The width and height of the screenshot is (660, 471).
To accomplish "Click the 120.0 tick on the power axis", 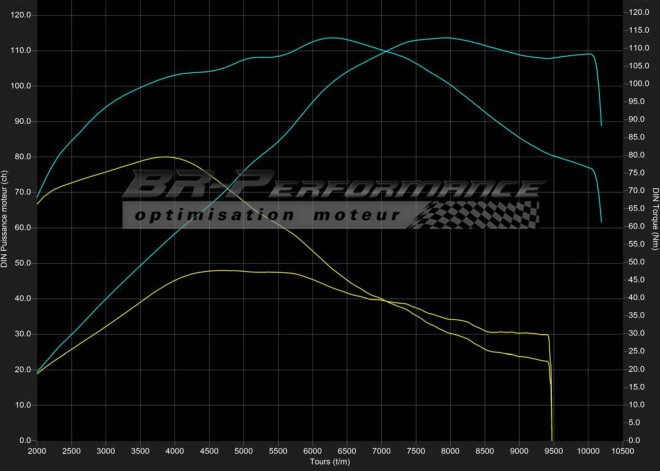I will [x=19, y=15].
